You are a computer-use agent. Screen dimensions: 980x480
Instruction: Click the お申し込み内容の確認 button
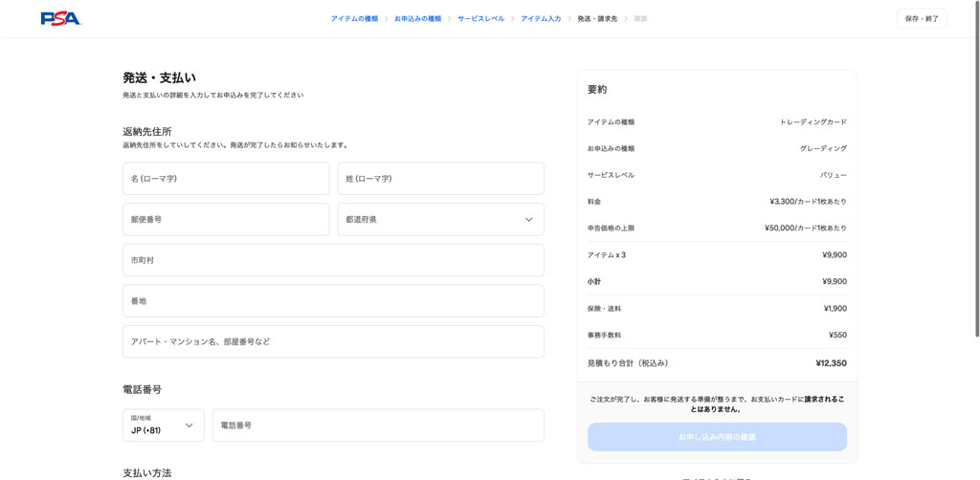click(717, 437)
